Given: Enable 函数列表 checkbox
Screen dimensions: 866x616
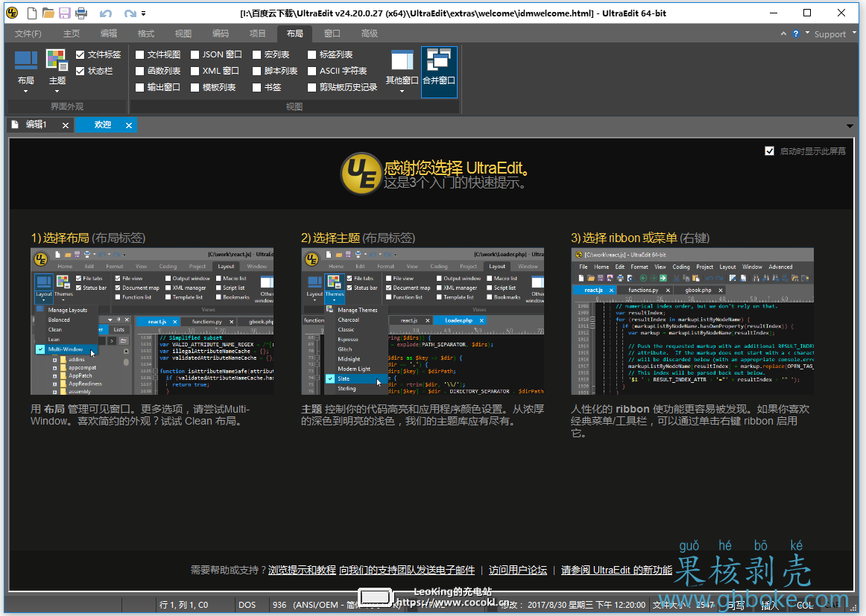Looking at the screenshot, I should [x=139, y=72].
